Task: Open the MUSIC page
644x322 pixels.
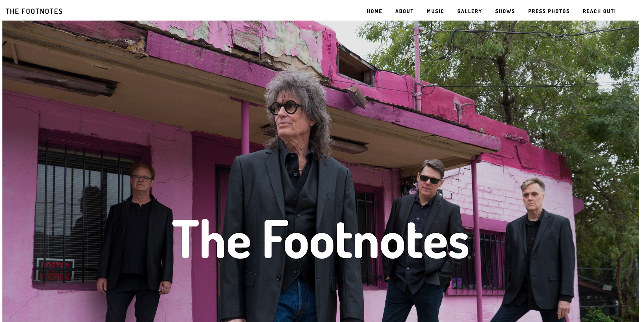Action: point(435,11)
